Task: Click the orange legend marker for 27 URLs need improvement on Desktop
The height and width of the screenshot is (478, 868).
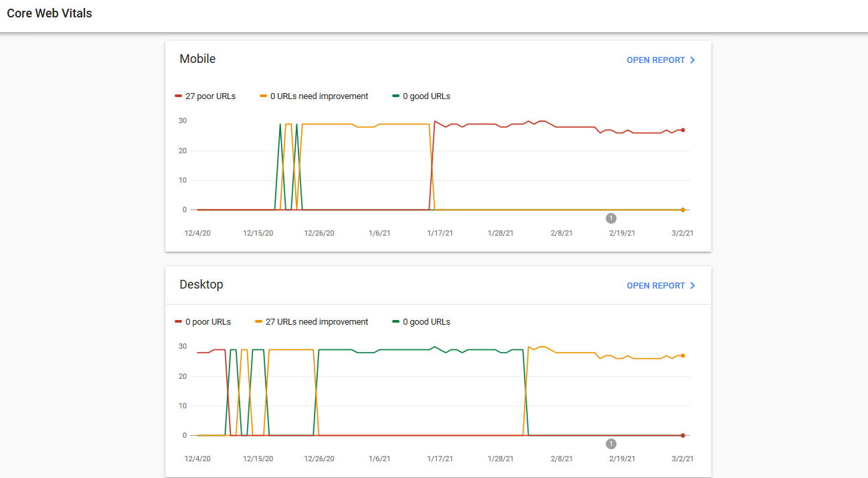Action: click(260, 322)
